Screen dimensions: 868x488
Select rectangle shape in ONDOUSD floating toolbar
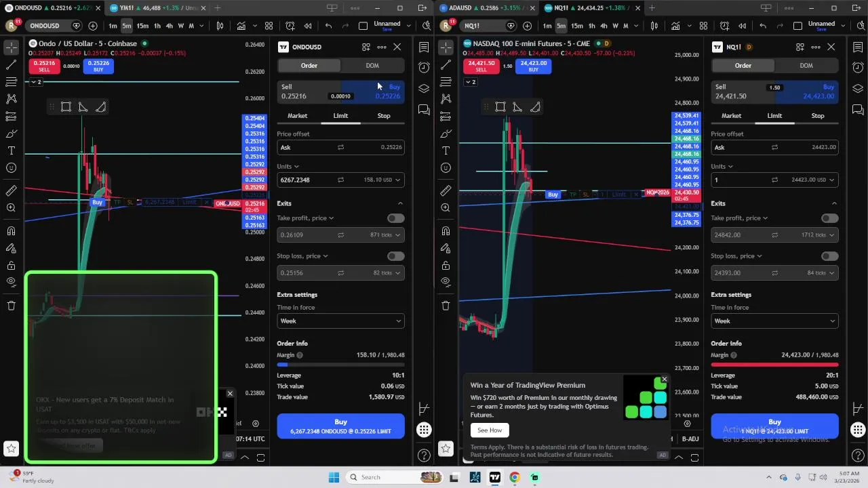(x=66, y=107)
